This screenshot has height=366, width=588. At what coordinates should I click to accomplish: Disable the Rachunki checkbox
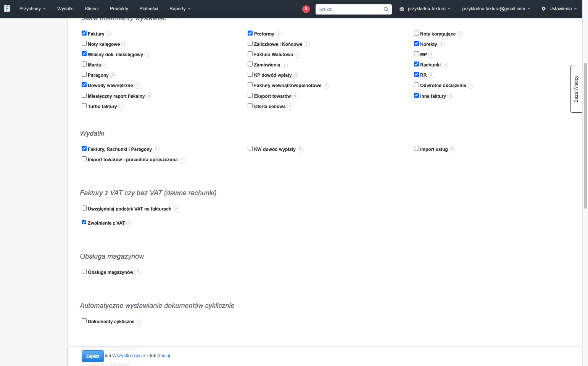coord(417,64)
